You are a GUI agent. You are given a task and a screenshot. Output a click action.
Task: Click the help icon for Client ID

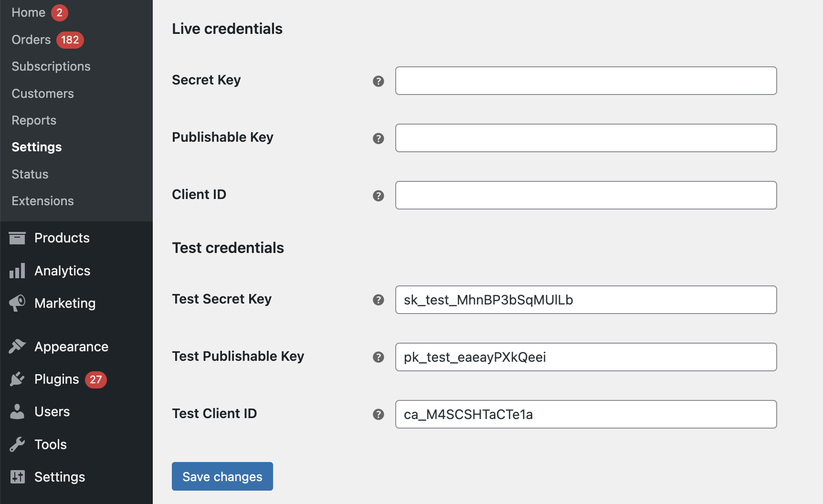(378, 196)
